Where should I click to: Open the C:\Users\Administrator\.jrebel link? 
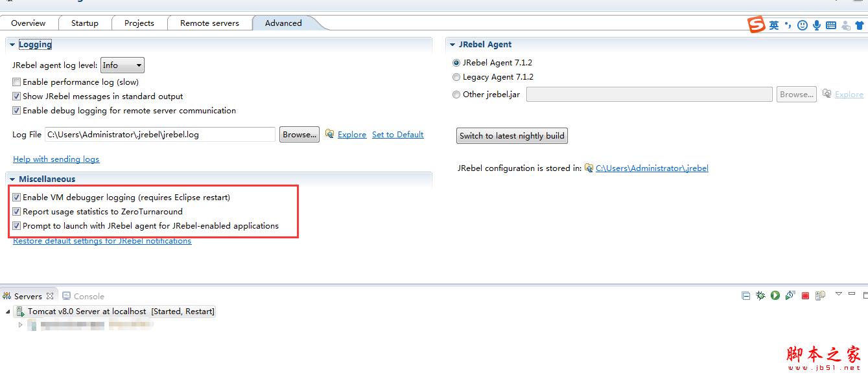point(652,168)
